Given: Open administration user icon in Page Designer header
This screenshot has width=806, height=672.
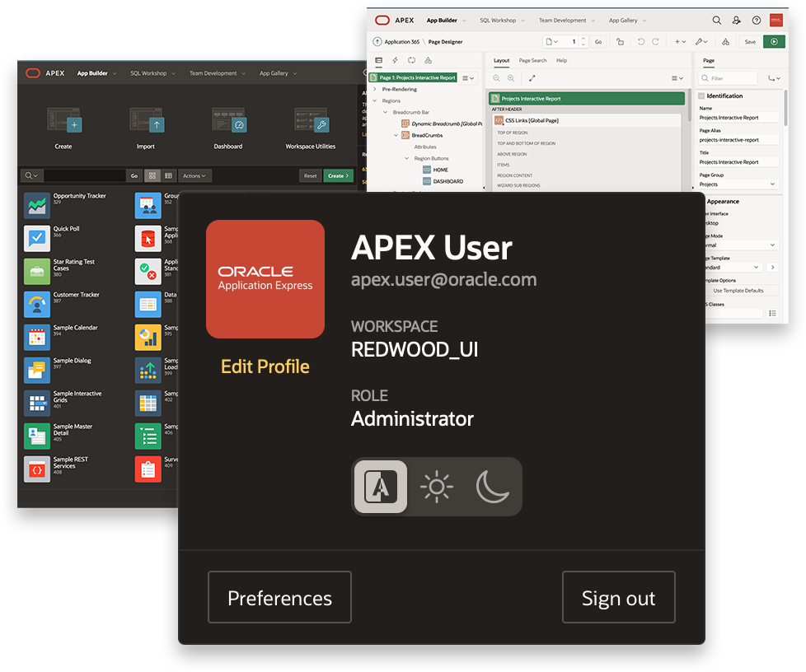Looking at the screenshot, I should [x=737, y=21].
